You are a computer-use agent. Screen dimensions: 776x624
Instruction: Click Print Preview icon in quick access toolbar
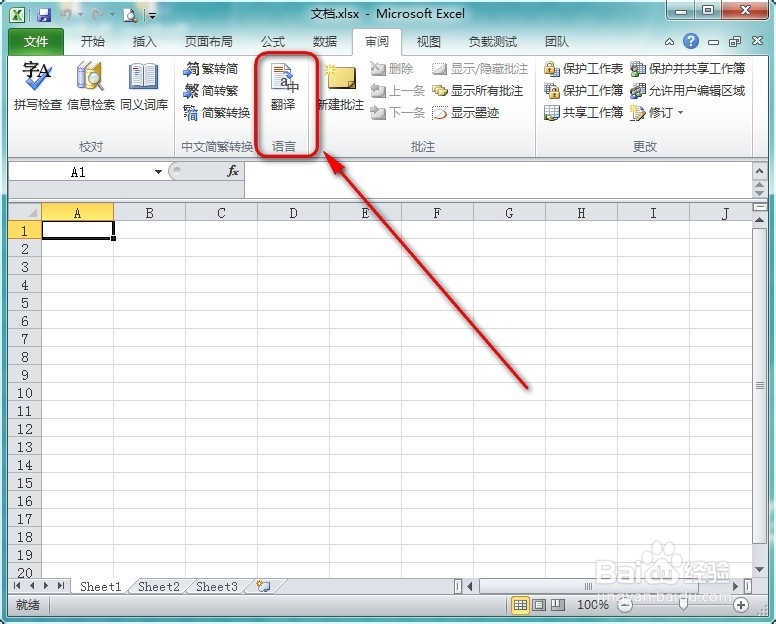[x=130, y=15]
